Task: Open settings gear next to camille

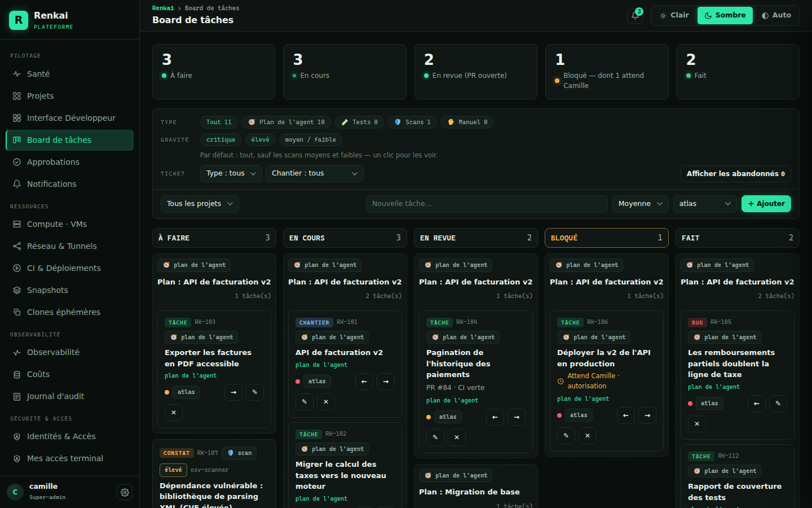Action: pos(125,492)
